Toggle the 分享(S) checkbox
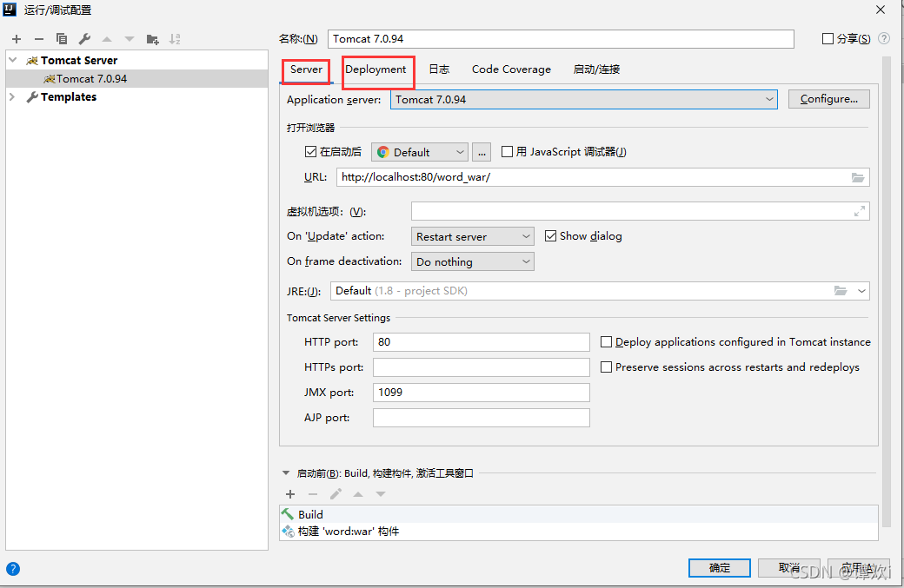The height and width of the screenshot is (588, 904). pyautogui.click(x=828, y=38)
